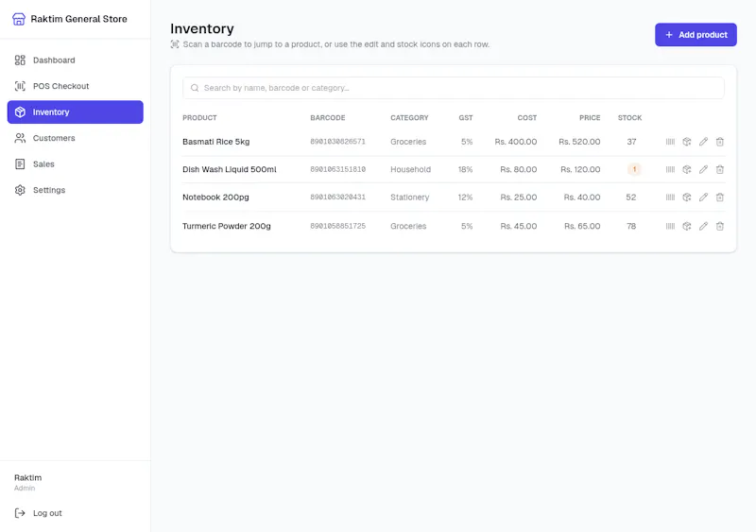Click the Inventory page heading
This screenshot has width=756, height=532.
(202, 28)
